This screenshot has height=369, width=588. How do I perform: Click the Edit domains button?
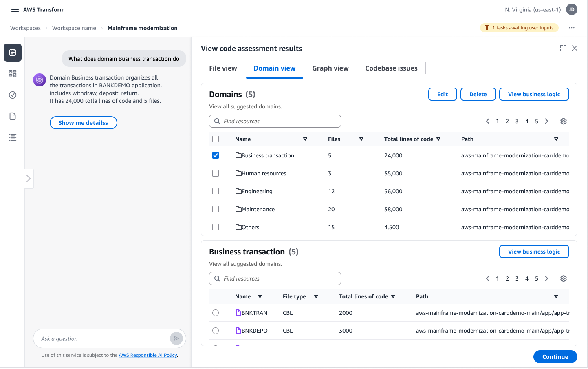(x=443, y=94)
